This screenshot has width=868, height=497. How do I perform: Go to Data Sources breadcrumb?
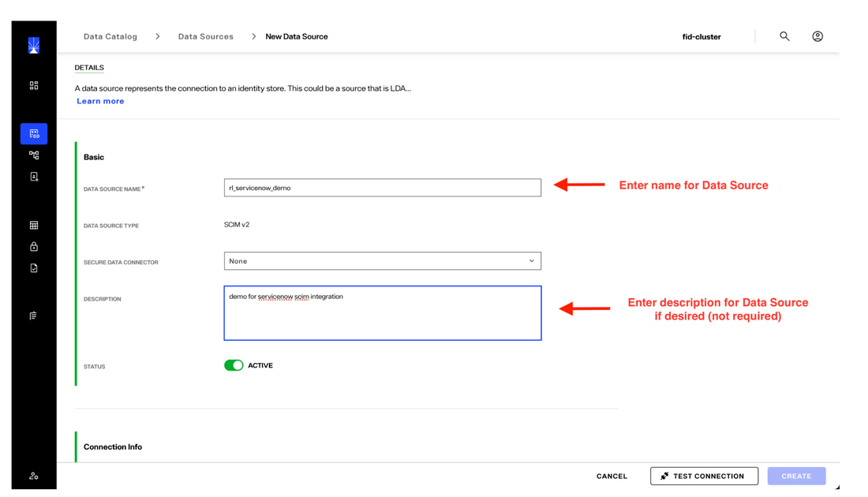click(x=206, y=36)
